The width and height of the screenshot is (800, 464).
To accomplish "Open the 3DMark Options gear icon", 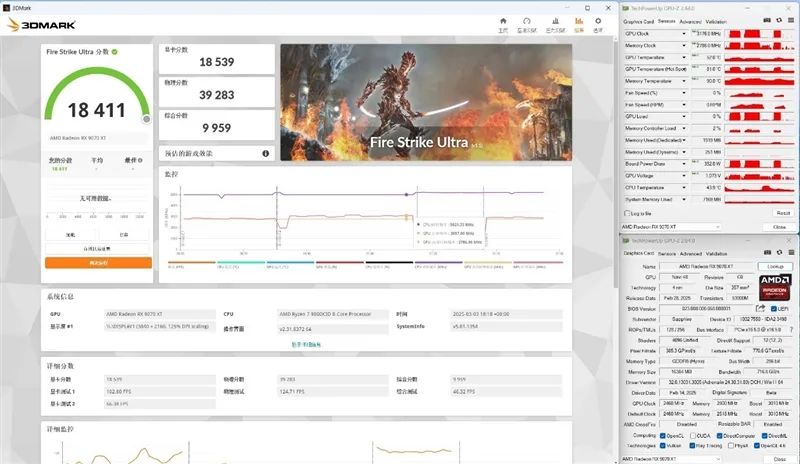I will pos(598,21).
